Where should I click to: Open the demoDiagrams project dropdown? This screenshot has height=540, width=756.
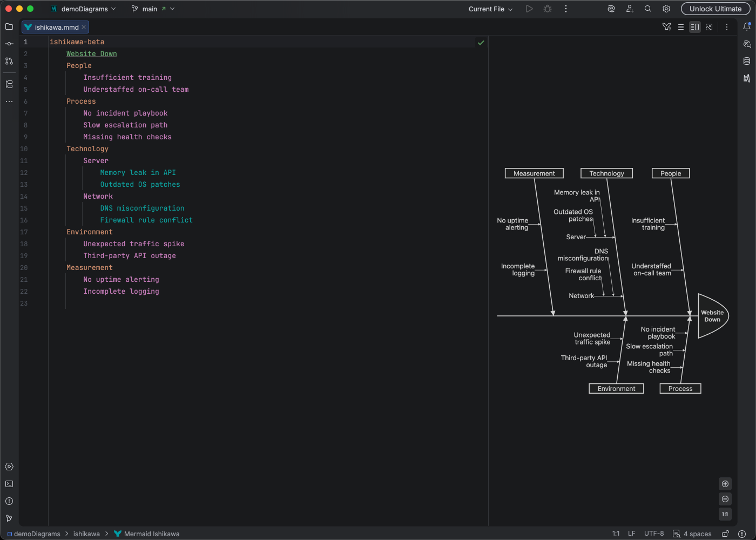[83, 9]
